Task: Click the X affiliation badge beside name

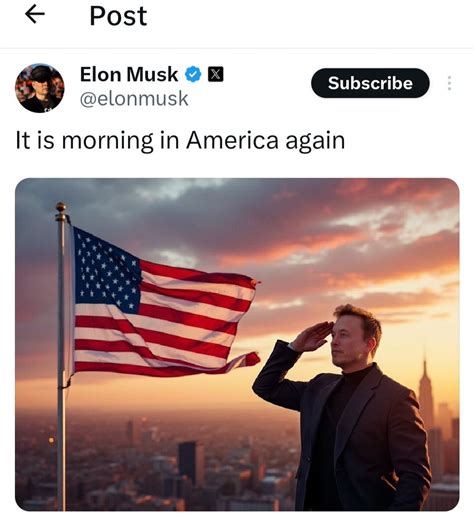Action: (x=215, y=74)
